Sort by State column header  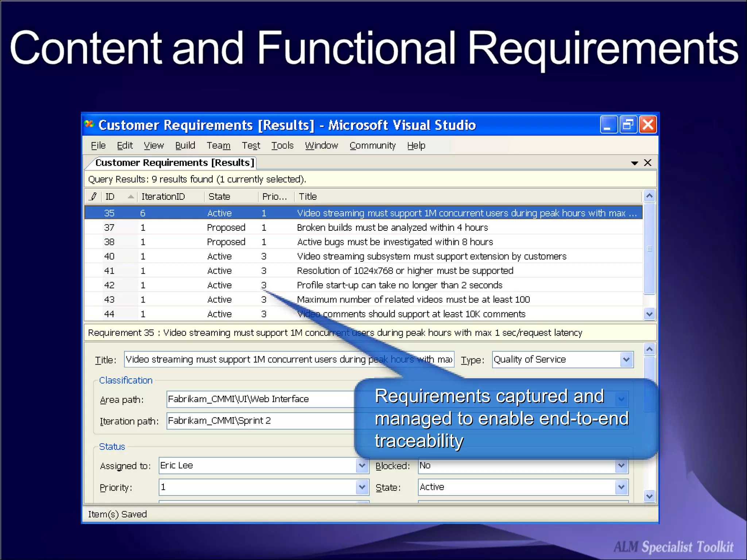(x=231, y=197)
